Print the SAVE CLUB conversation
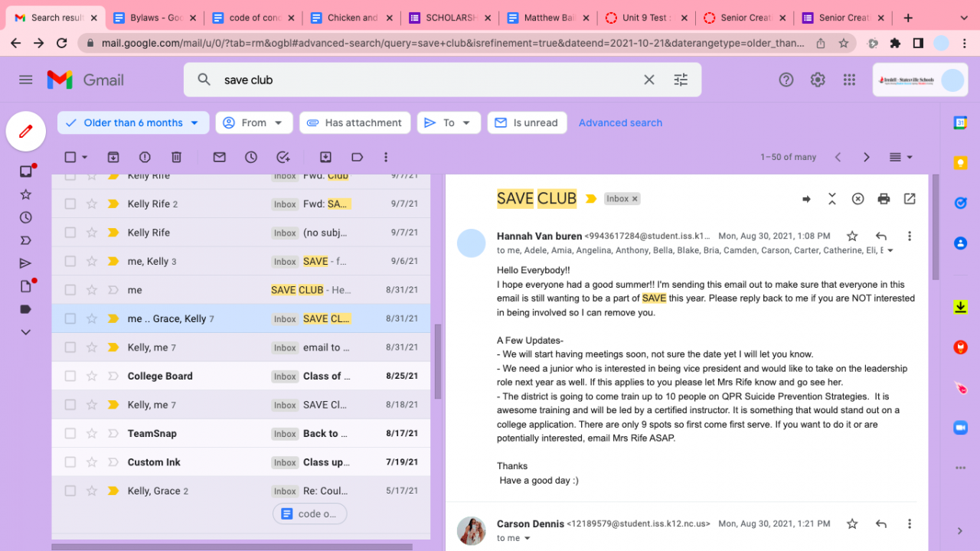The image size is (980, 551). pos(884,199)
